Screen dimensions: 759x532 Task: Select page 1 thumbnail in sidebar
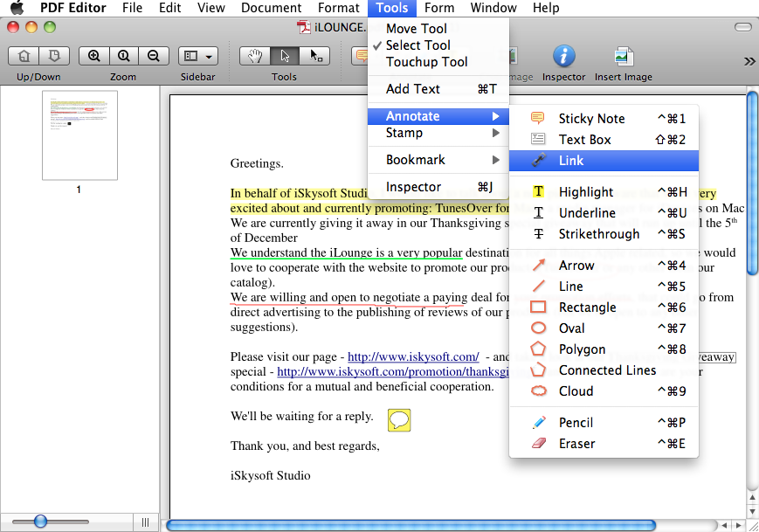pos(79,135)
